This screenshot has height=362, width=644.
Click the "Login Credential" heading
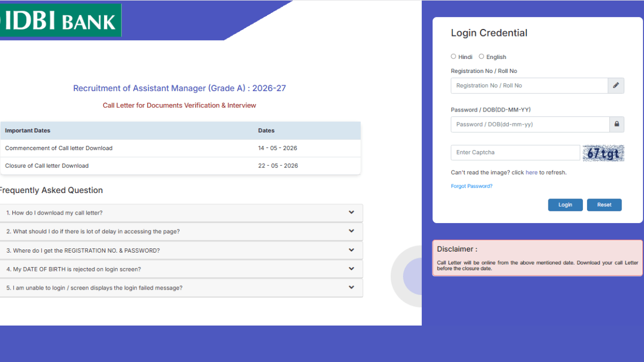489,33
